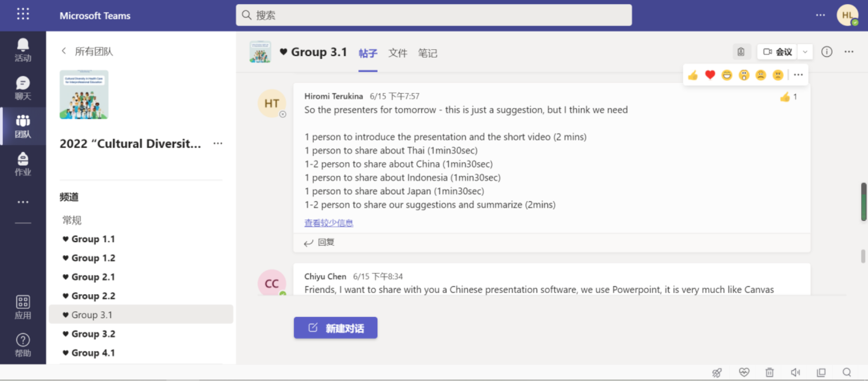Toggle the speaker icon in bottom bar

click(x=795, y=372)
